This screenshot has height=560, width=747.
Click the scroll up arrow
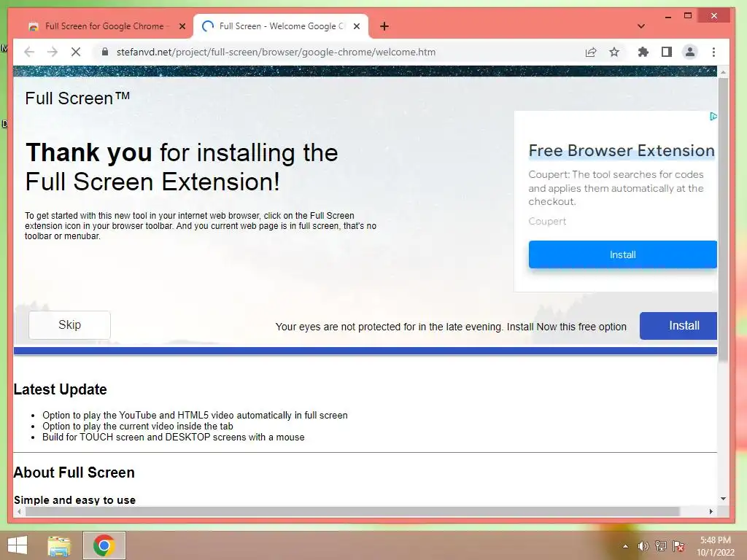(723, 72)
